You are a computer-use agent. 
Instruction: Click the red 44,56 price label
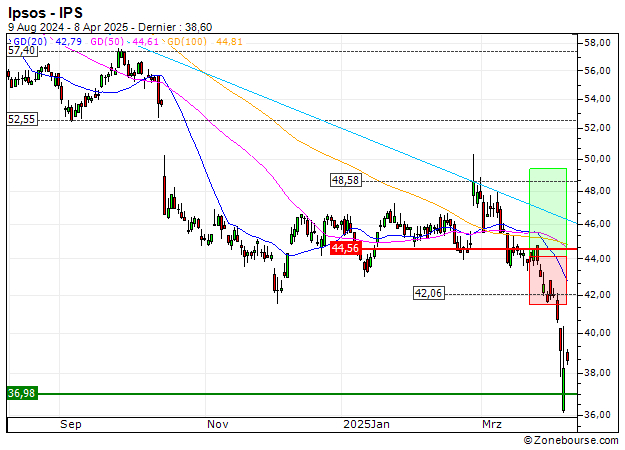tap(346, 248)
